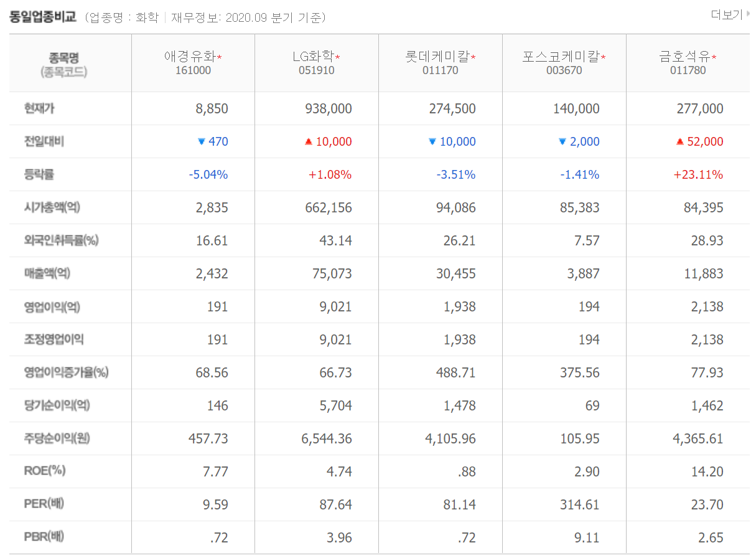Open the LG화학 stock link
Viewport: 756px width, 558px height.
tap(313, 57)
